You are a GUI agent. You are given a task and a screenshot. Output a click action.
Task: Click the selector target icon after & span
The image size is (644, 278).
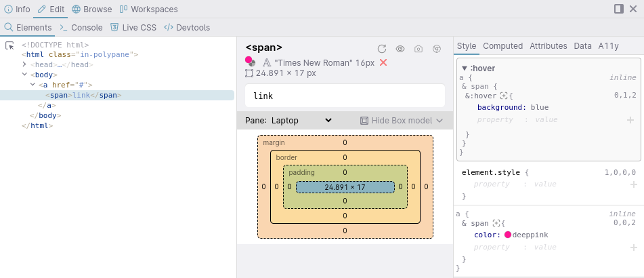point(496,223)
